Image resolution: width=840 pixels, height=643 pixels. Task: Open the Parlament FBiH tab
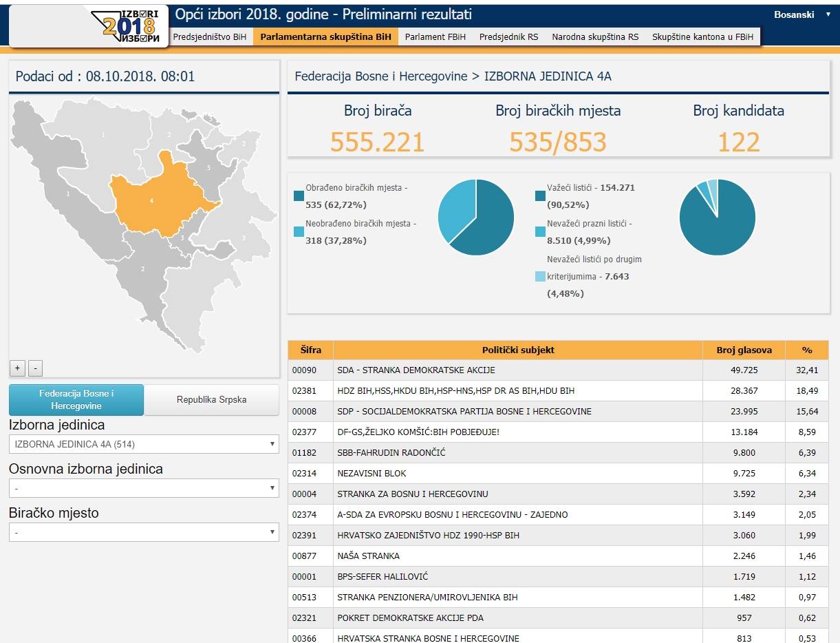tap(435, 37)
